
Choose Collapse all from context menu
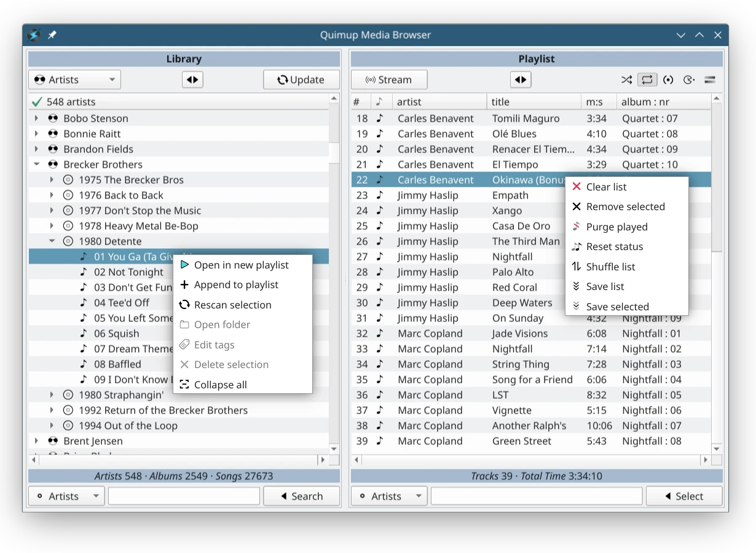243,385
